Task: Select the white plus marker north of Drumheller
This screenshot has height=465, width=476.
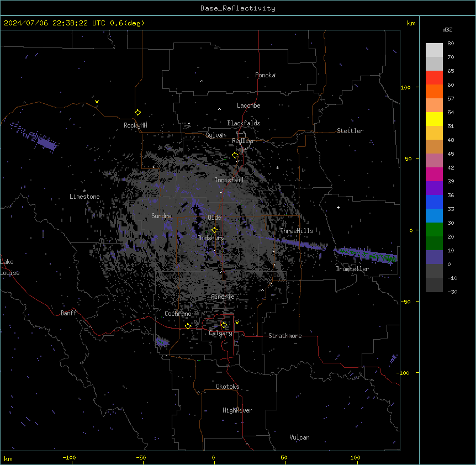Action: 338,207
